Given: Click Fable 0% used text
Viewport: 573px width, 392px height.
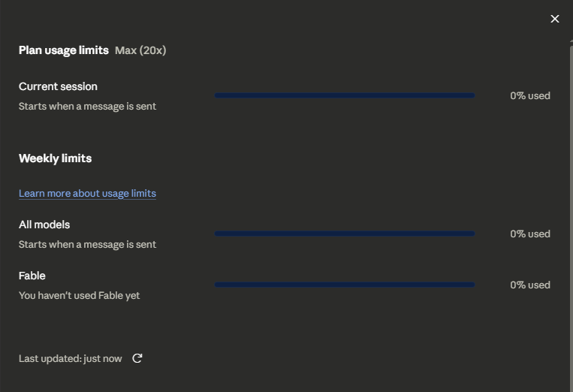Looking at the screenshot, I should 530,285.
